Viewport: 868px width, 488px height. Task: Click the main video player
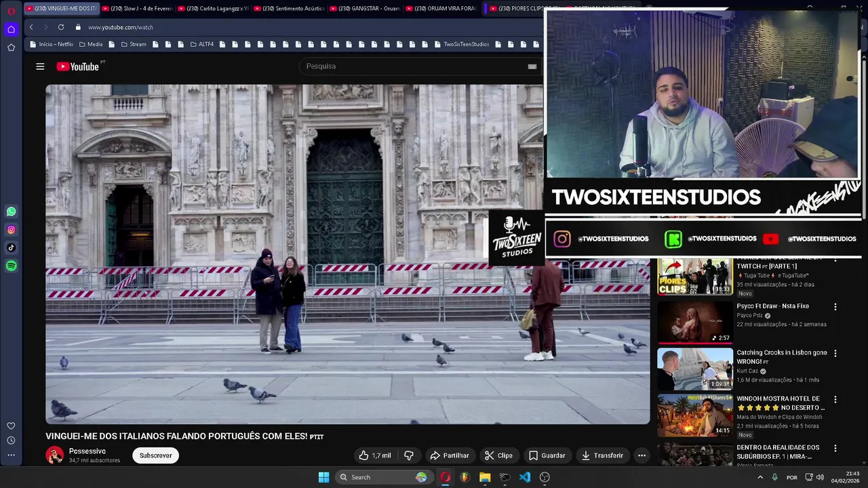tap(347, 254)
